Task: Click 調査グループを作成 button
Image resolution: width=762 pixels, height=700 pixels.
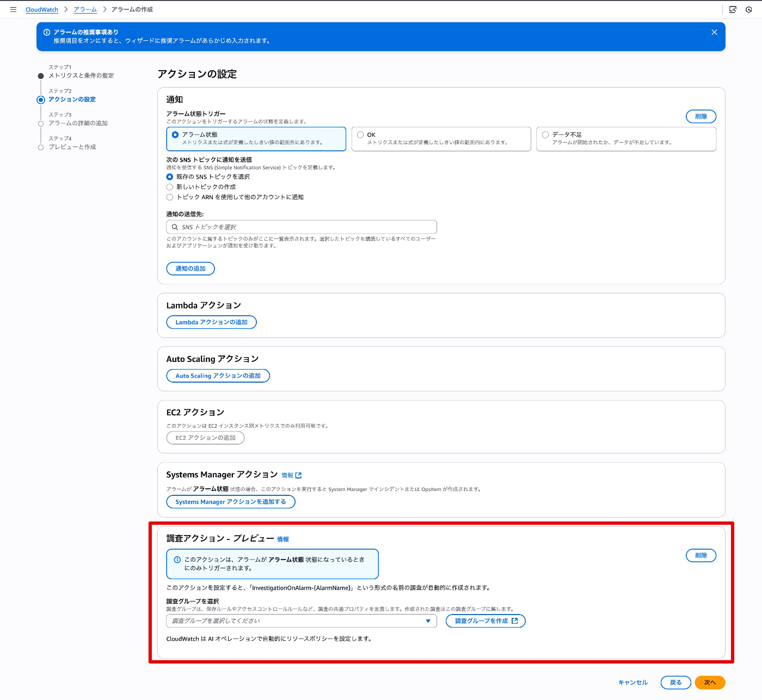Action: [x=486, y=621]
